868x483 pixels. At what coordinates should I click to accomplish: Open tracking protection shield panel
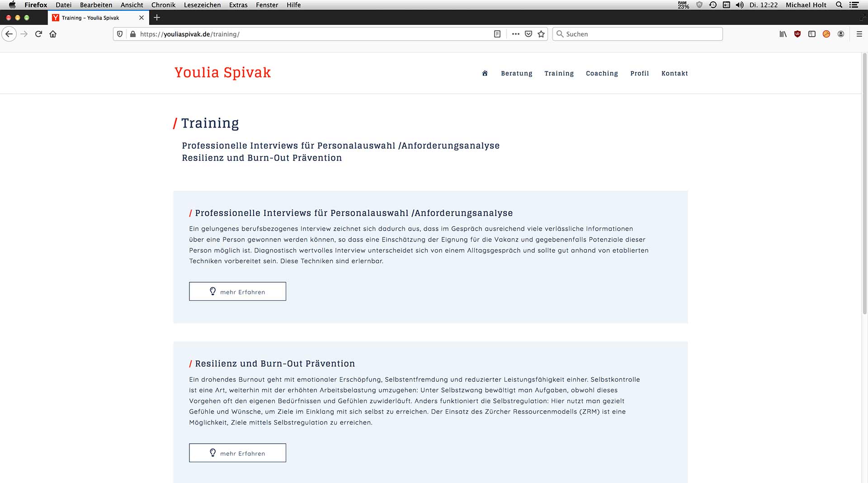point(120,34)
